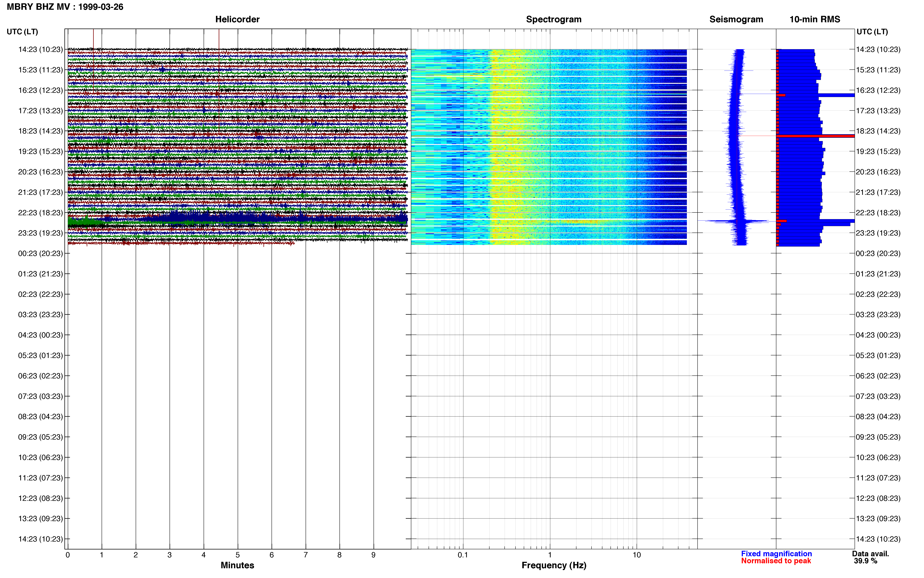Click left time label 23:23 (19:23)
Screen dimensions: 924x578
[x=40, y=233]
